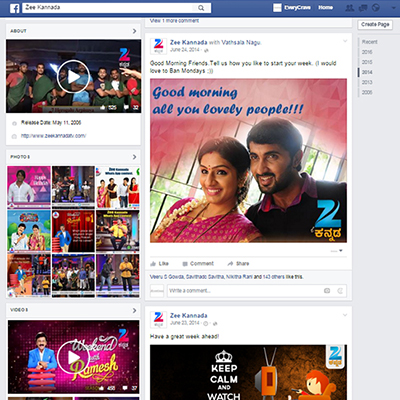This screenshot has height=400, width=400.
Task: Open the June 24 post options dropdown
Action: [345, 41]
